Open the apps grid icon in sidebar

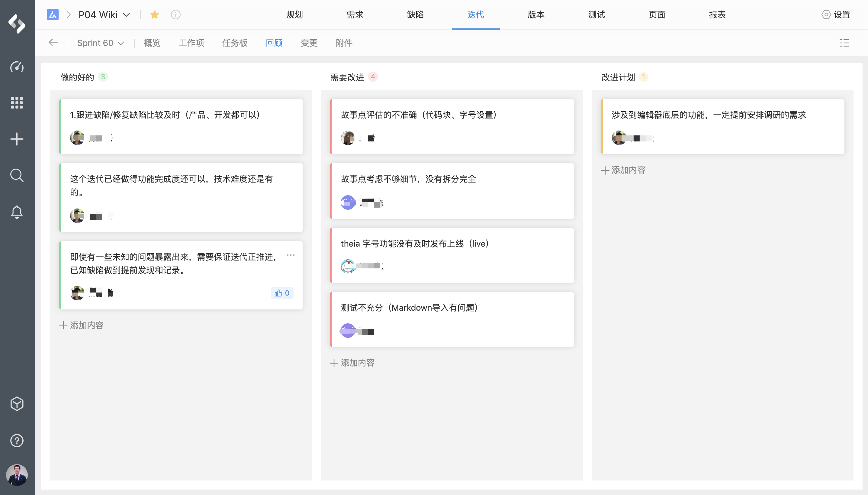coord(17,103)
